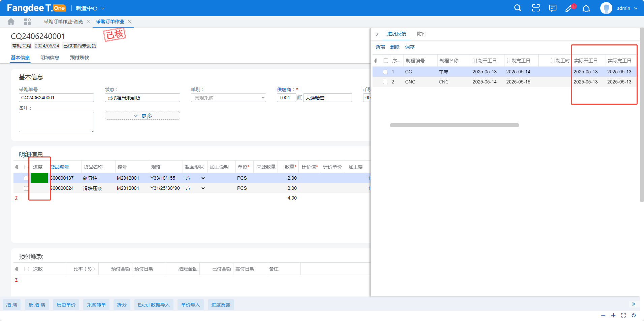
Task: Open the 附件 panel tab
Action: tap(422, 34)
